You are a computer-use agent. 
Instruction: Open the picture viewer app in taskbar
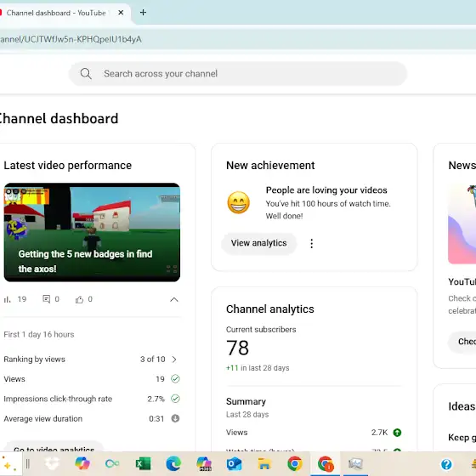355,464
